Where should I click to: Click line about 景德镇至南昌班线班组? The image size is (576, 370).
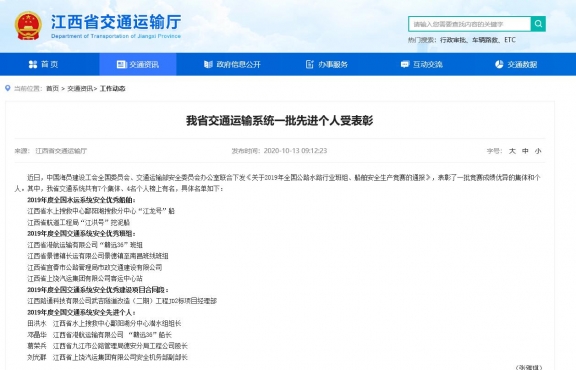point(98,256)
